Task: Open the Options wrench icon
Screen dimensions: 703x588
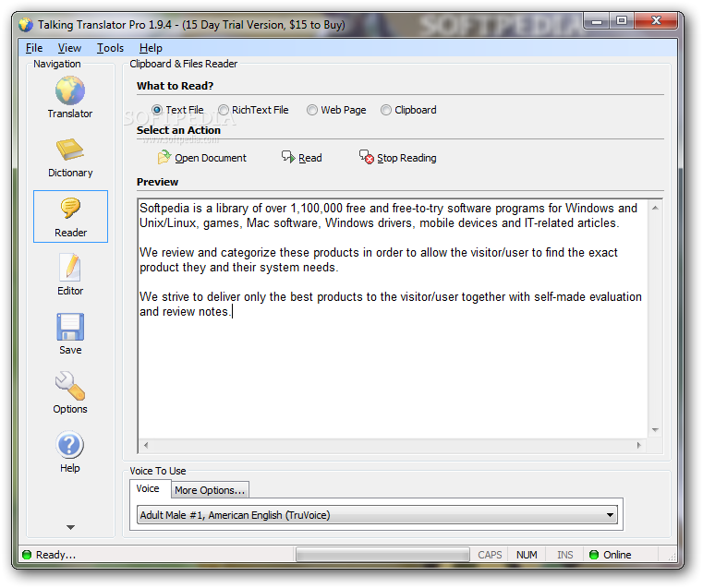Action: click(70, 386)
